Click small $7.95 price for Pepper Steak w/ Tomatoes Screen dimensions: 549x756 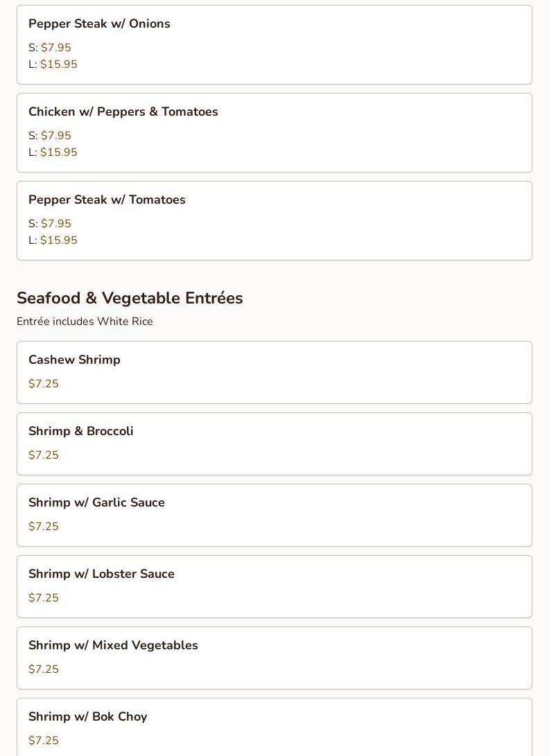tap(55, 224)
